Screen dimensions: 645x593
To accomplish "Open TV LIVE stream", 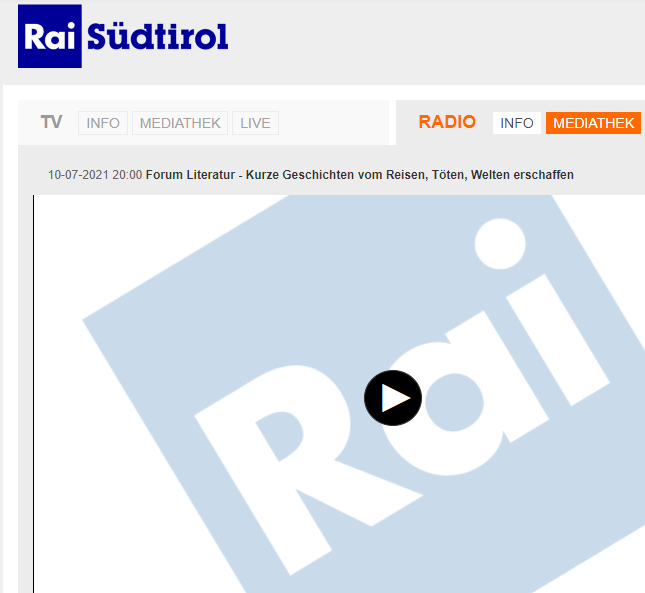I will pos(255,123).
